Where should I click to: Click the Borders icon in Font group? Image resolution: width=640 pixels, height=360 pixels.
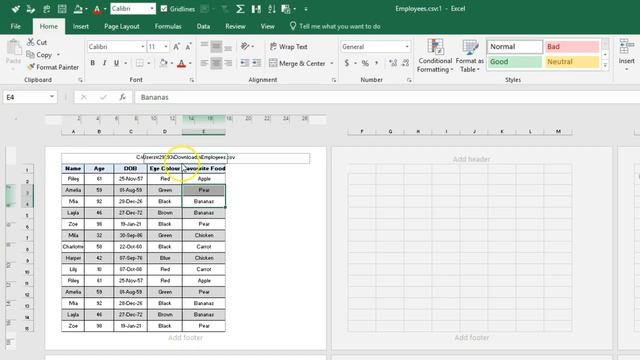[140, 63]
